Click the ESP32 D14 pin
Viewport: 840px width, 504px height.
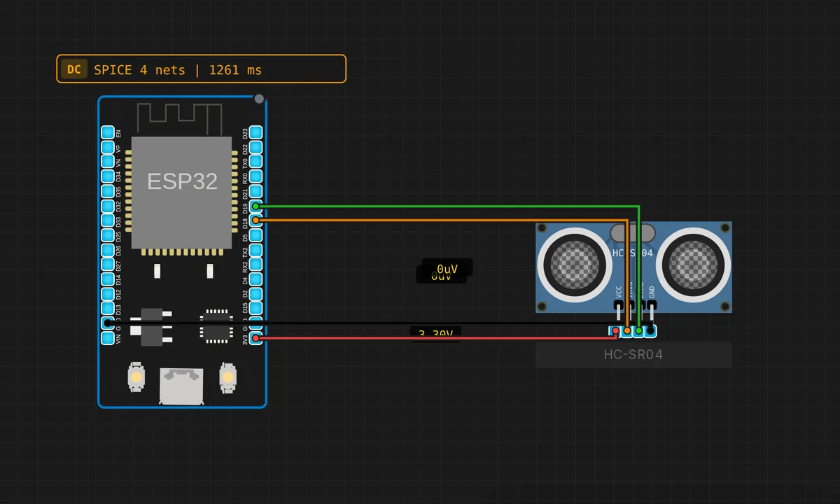click(107, 279)
